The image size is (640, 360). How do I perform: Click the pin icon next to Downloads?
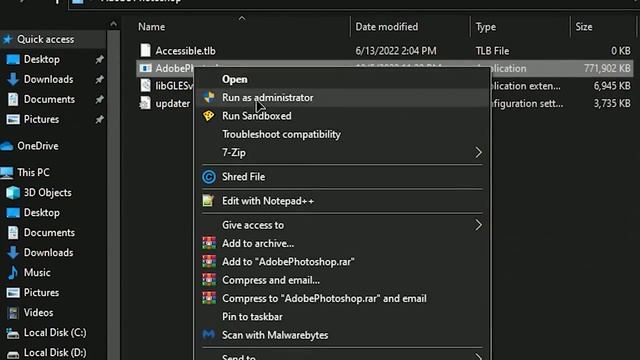coord(99,80)
